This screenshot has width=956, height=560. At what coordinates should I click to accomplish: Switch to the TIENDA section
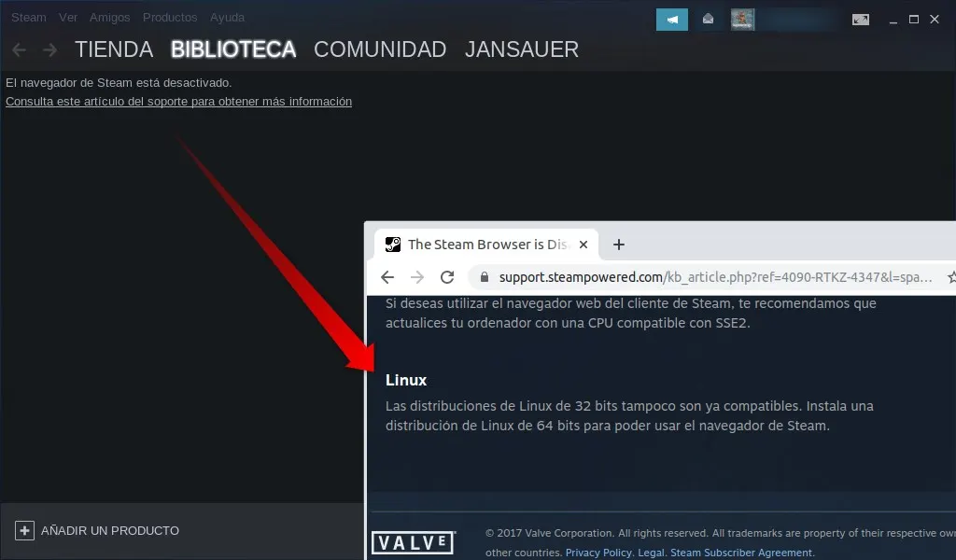114,49
